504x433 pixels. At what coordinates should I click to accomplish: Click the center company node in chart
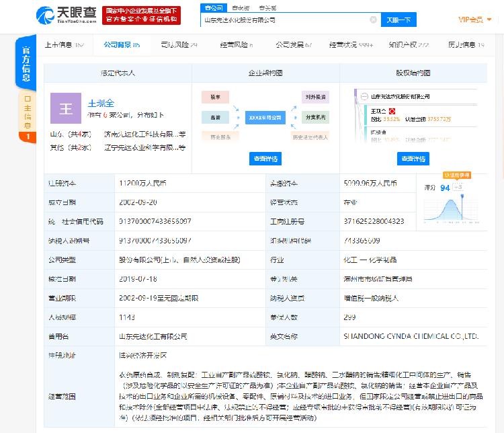[x=265, y=118]
